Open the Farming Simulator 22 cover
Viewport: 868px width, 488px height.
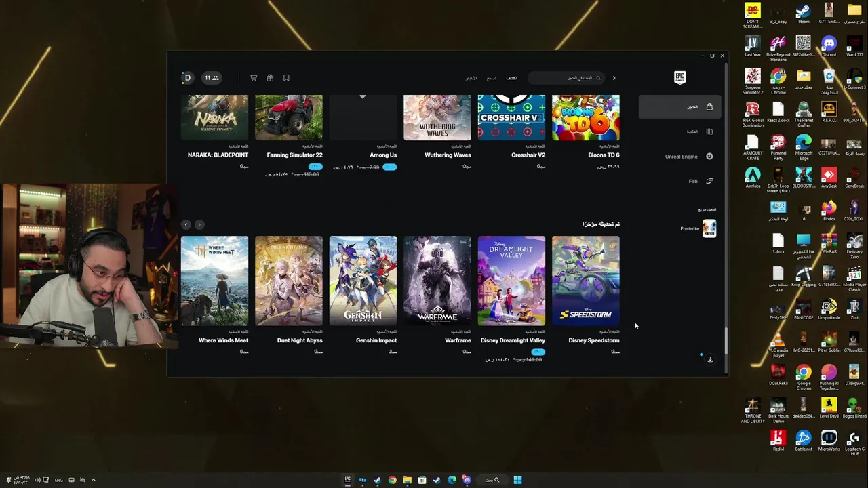click(289, 117)
